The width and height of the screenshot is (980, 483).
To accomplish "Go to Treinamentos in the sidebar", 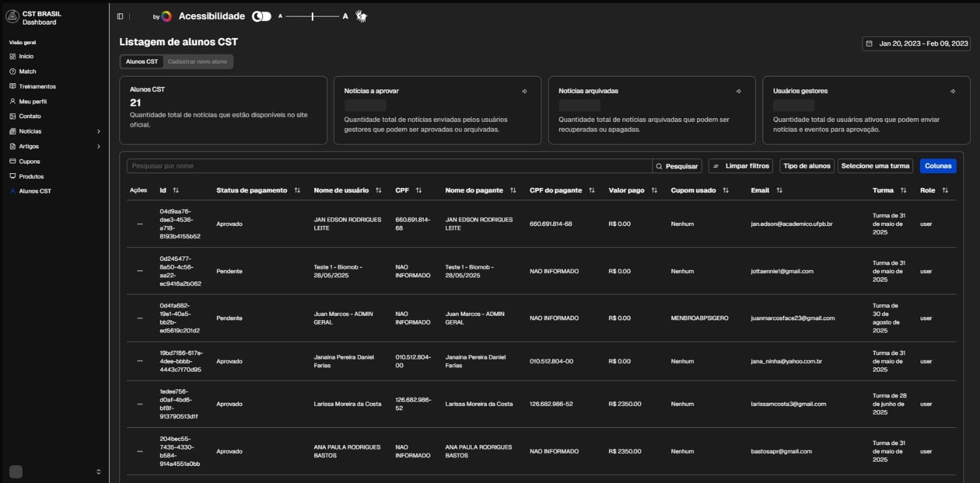I will click(x=37, y=86).
